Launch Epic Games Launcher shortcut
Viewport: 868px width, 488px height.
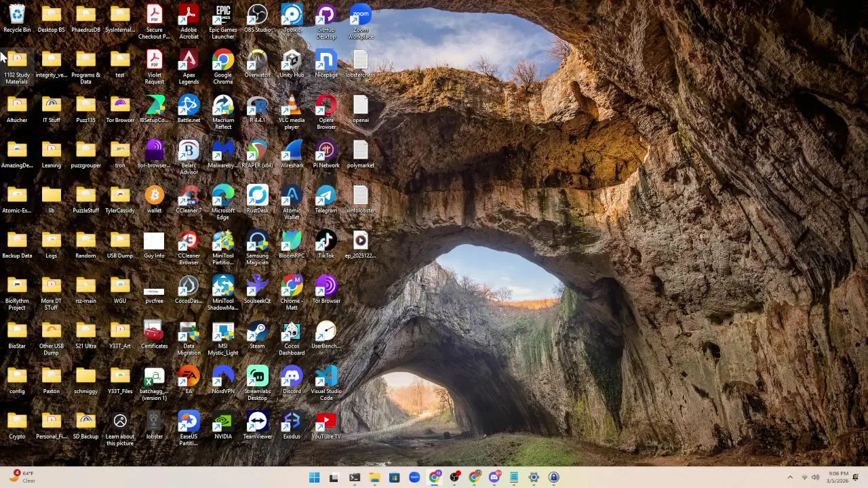pyautogui.click(x=223, y=22)
